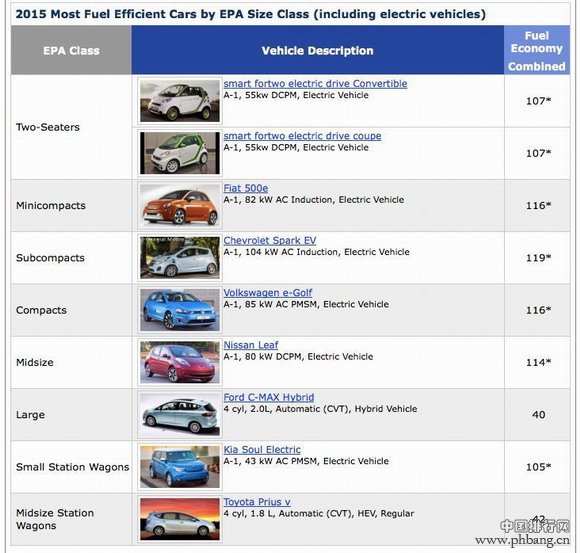Viewport: 580px width, 553px height.
Task: Follow the Ford C-MAX Hybrid link
Action: pos(269,397)
